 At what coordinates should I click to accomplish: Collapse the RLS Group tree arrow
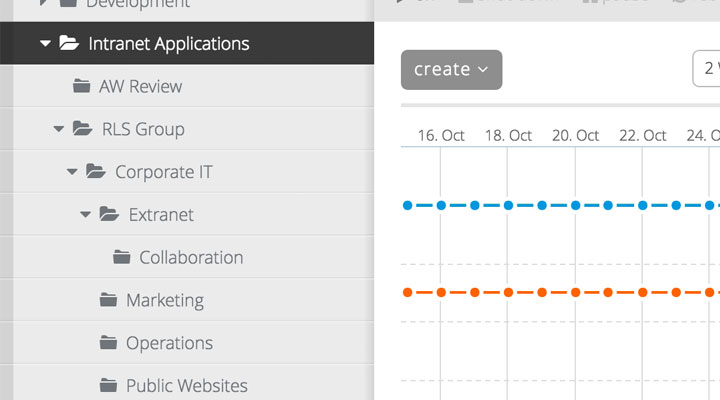click(x=58, y=129)
